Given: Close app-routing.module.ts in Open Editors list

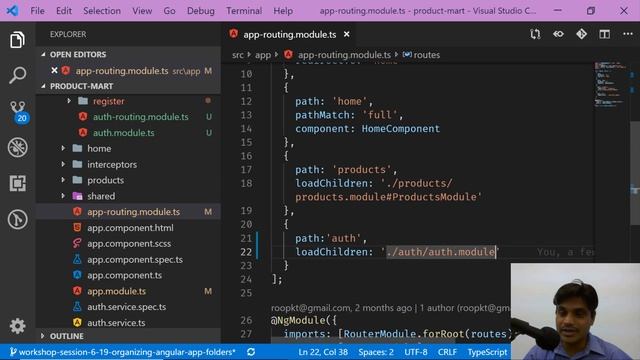Looking at the screenshot, I should pyautogui.click(x=54, y=71).
